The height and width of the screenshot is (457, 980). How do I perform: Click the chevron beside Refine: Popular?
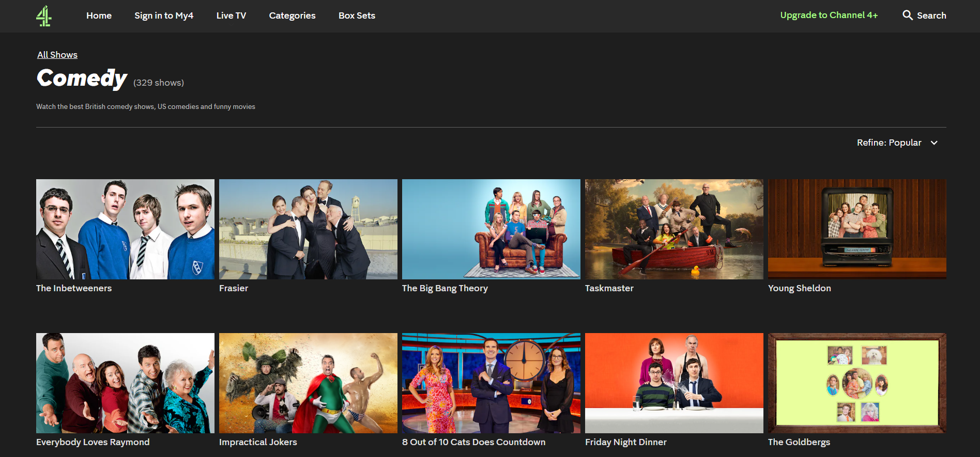click(934, 143)
